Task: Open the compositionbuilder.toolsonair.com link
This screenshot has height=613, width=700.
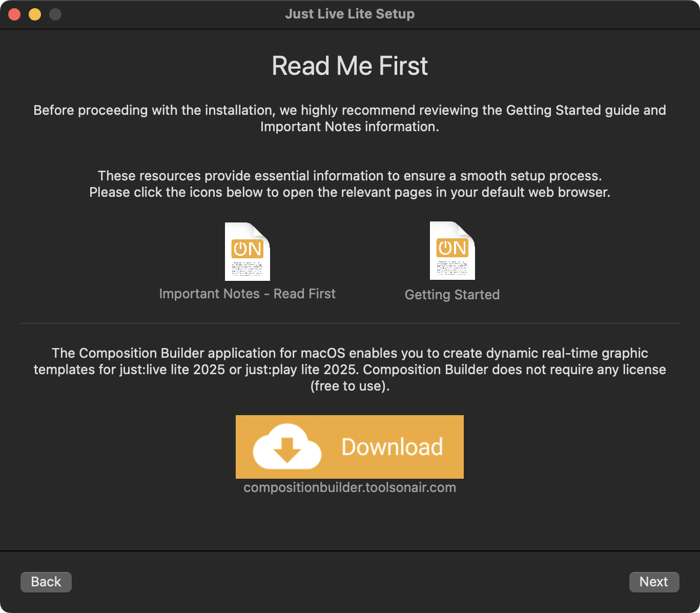Action: pos(350,487)
